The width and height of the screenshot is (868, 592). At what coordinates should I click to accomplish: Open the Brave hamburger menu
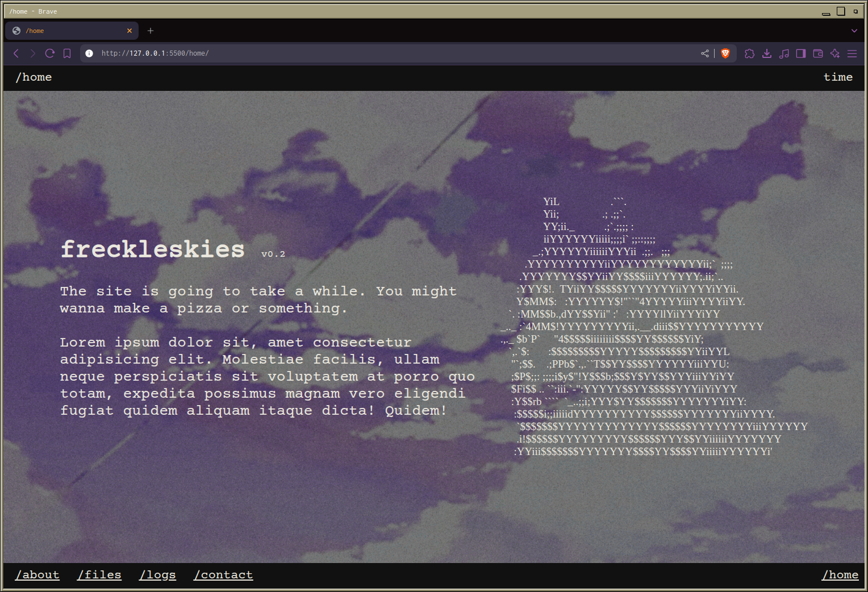point(852,53)
